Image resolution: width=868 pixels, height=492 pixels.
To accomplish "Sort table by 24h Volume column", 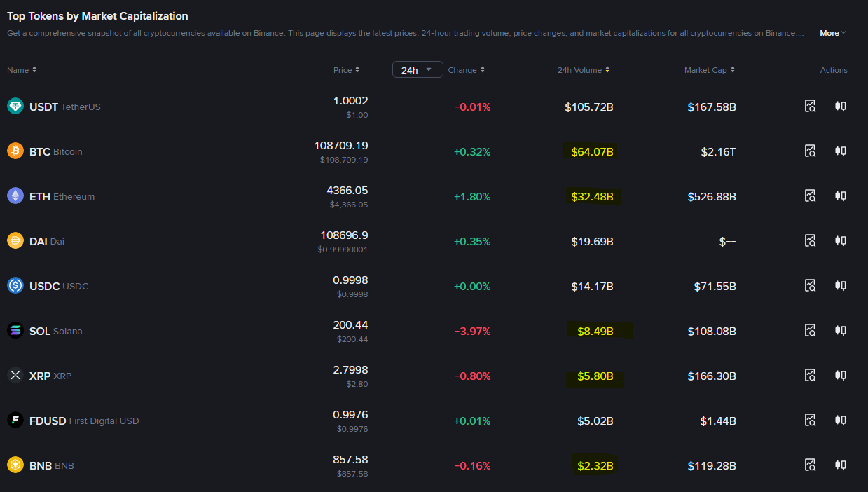I will tap(584, 70).
